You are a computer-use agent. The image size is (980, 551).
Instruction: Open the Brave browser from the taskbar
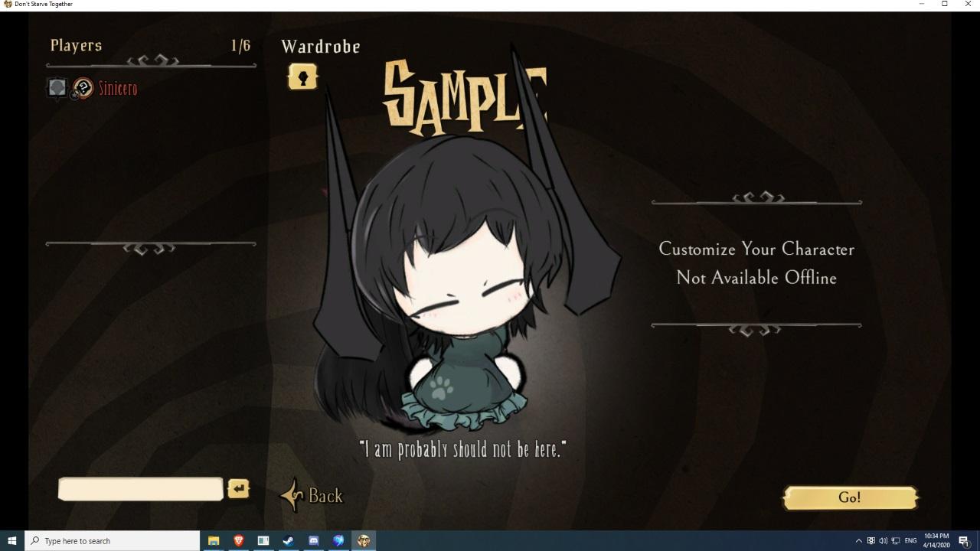pos(239,541)
